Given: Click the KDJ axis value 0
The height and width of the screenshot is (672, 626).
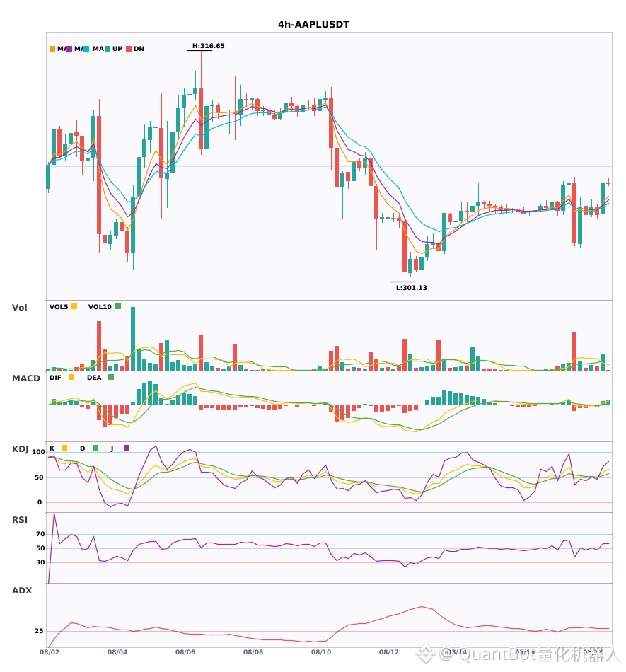Looking at the screenshot, I should pos(40,502).
